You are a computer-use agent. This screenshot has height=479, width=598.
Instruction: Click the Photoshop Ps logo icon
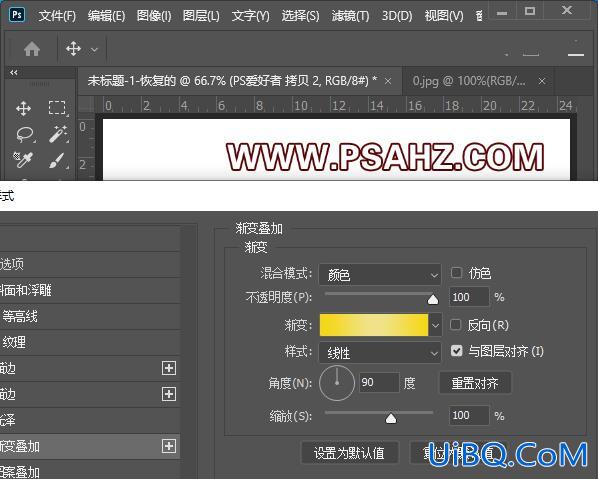point(17,15)
